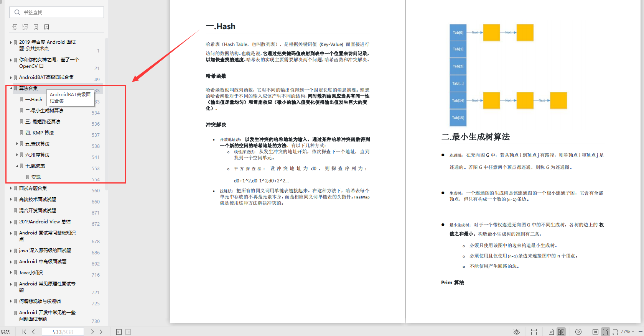The width and height of the screenshot is (644, 336).
Task: Jump to the last page arrow
Action: pyautogui.click(x=101, y=332)
